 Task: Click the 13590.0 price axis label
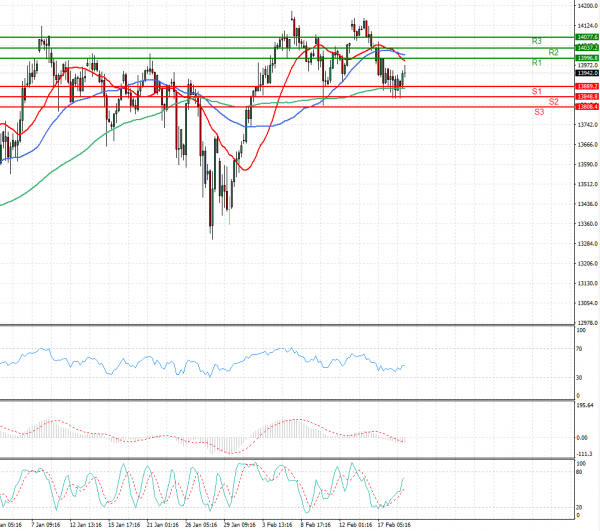coord(588,165)
